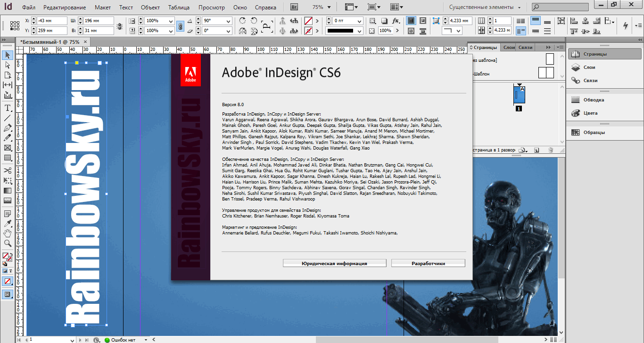Image resolution: width=644 pixels, height=343 pixels.
Task: Select the Rectangle tool
Action: (x=8, y=158)
